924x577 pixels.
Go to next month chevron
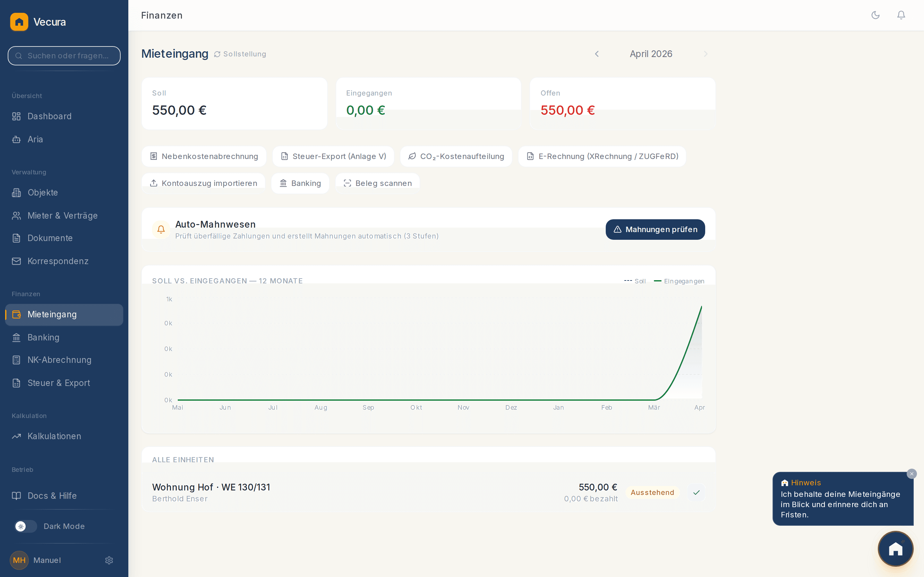(x=706, y=54)
